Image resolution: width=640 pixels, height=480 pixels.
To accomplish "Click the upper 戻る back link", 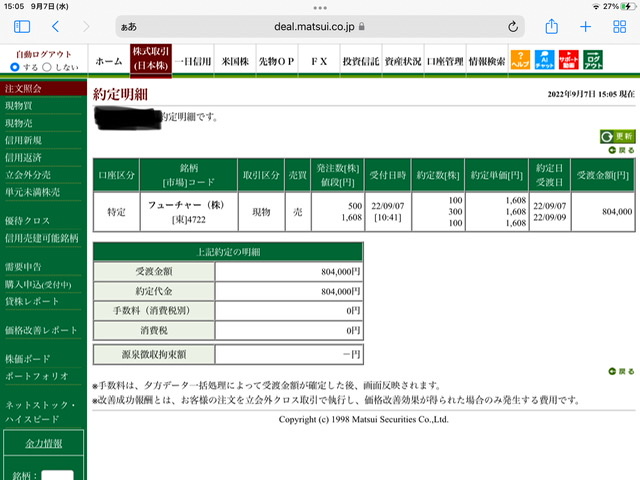I will pyautogui.click(x=621, y=151).
